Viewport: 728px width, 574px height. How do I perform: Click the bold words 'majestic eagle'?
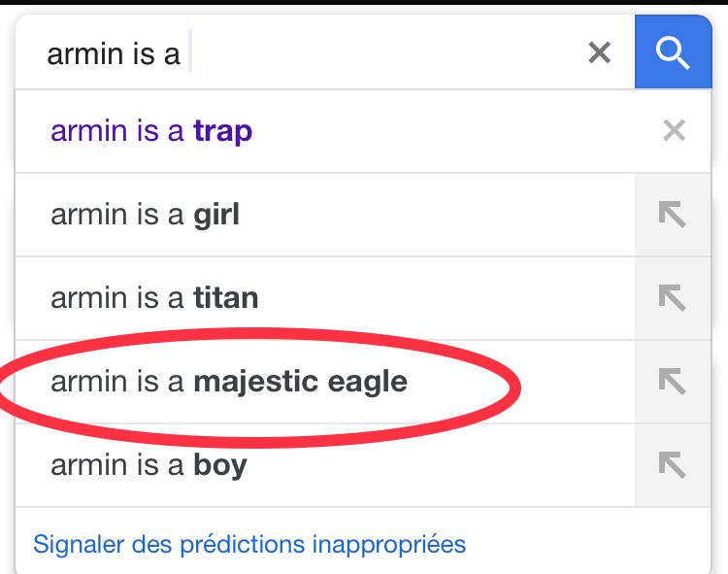click(300, 383)
